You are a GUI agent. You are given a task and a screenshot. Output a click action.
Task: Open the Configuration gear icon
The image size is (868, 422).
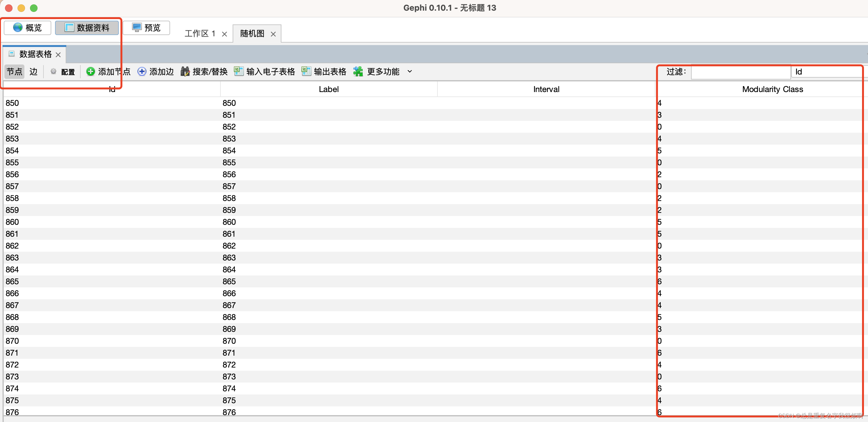pos(53,71)
